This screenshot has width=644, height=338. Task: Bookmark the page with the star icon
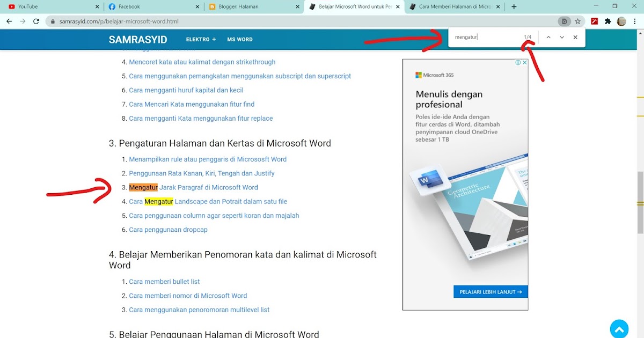tap(578, 21)
